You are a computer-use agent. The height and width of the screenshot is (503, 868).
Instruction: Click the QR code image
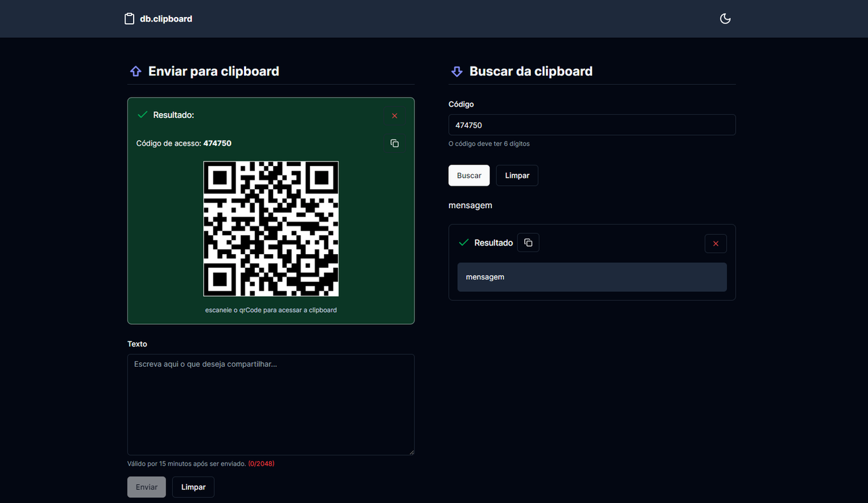[271, 229]
